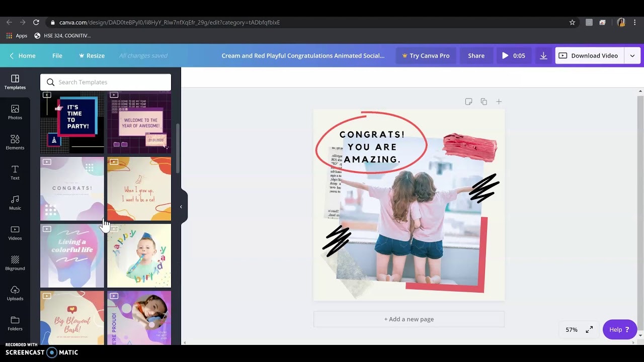Click the Search Templates field
The image size is (644, 362).
[106, 82]
